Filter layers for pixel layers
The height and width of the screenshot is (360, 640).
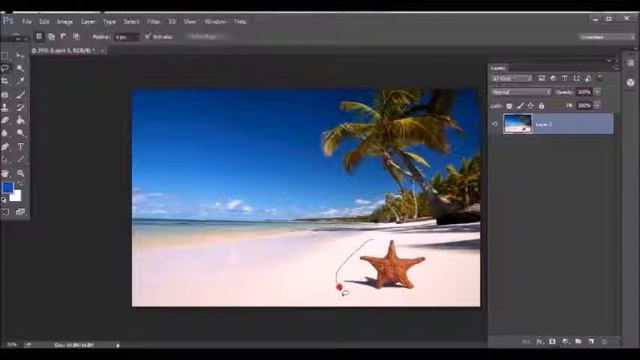point(542,78)
